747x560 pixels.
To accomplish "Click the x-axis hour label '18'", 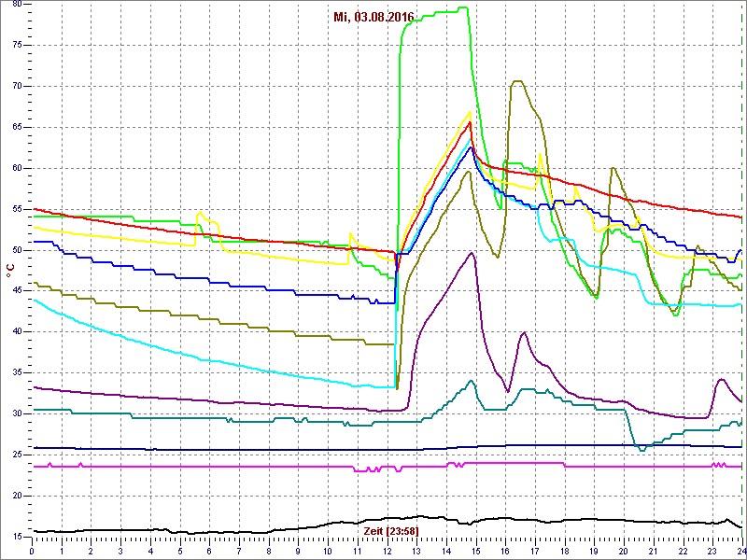I will pyautogui.click(x=565, y=551).
